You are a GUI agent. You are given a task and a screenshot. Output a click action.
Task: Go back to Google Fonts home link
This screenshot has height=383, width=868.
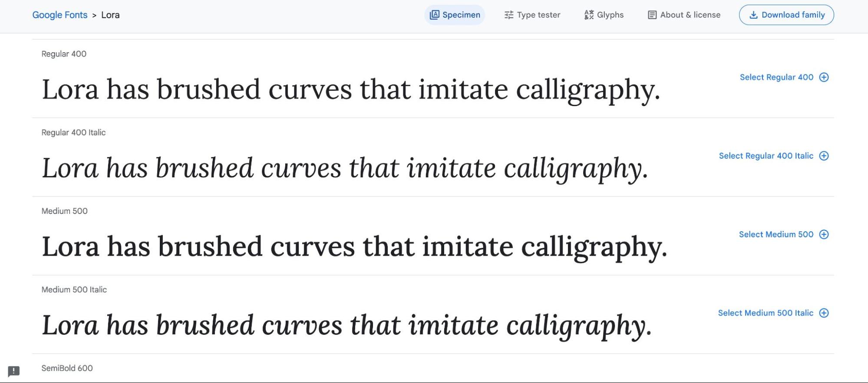(60, 15)
